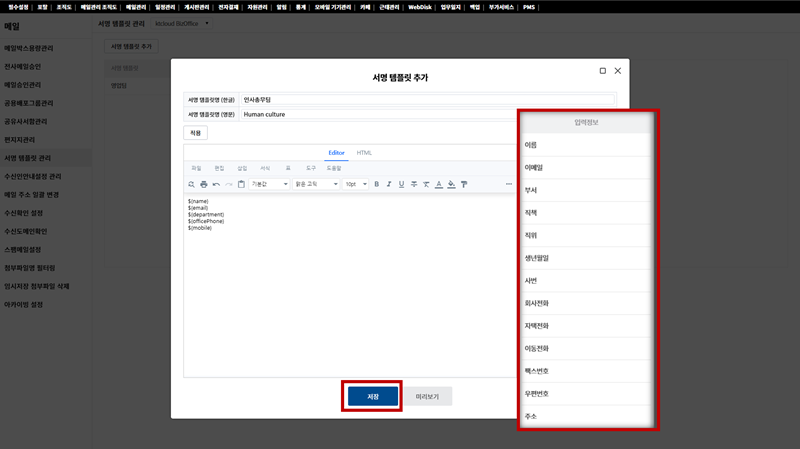Screen dimensions: 800x449
Task: Toggle strikethrough formatting
Action: click(414, 184)
